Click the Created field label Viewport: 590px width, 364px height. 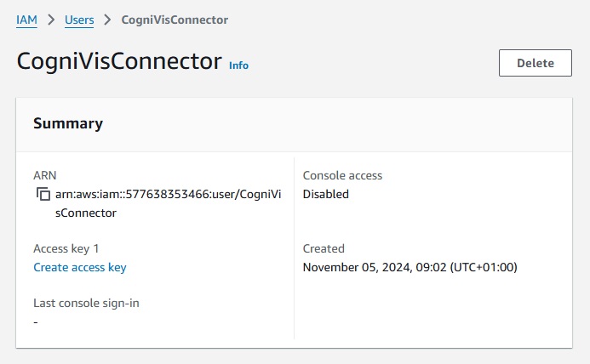point(324,248)
